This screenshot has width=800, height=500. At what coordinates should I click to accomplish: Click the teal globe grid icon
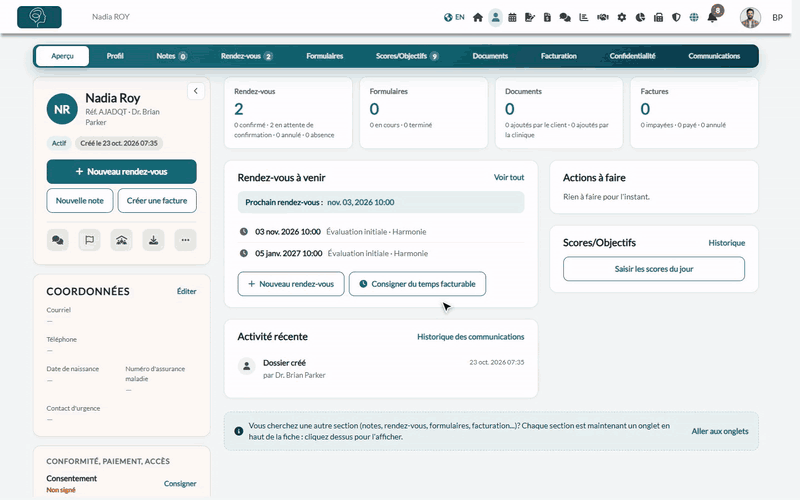[694, 17]
